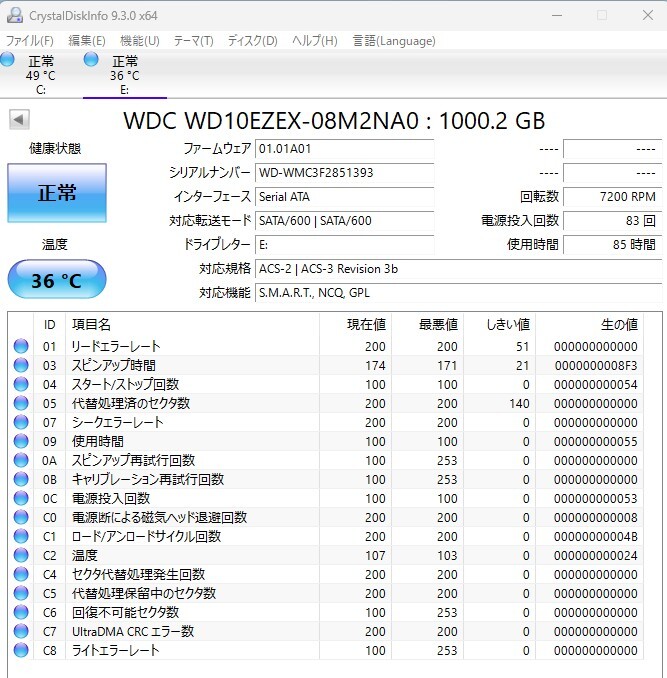Open the テーマ(T) menu
The width and height of the screenshot is (667, 678).
[x=193, y=41]
